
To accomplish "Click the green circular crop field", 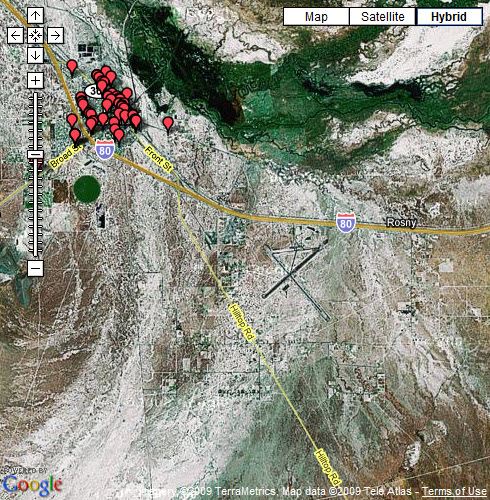I will tap(87, 188).
